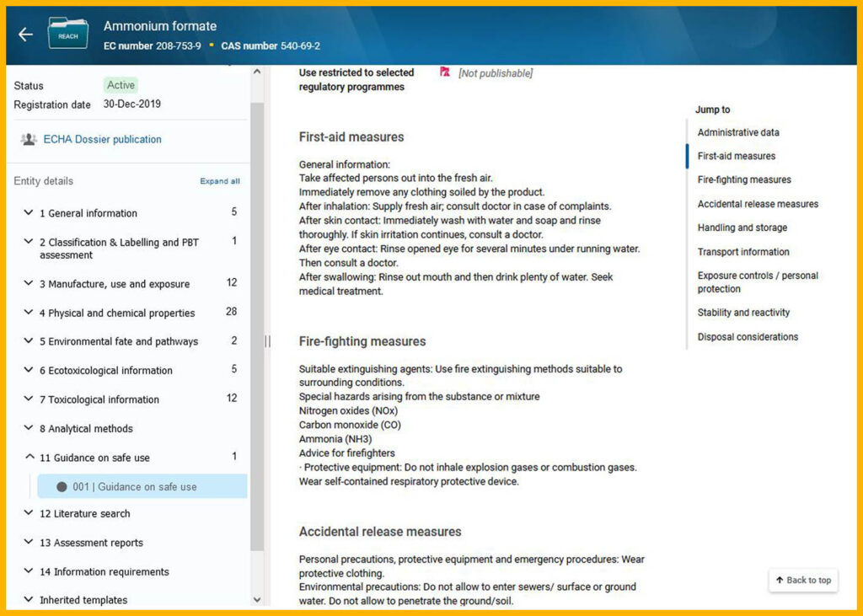Image resolution: width=863 pixels, height=616 pixels.
Task: Click sidebar scrollbar down arrow
Action: click(x=256, y=599)
